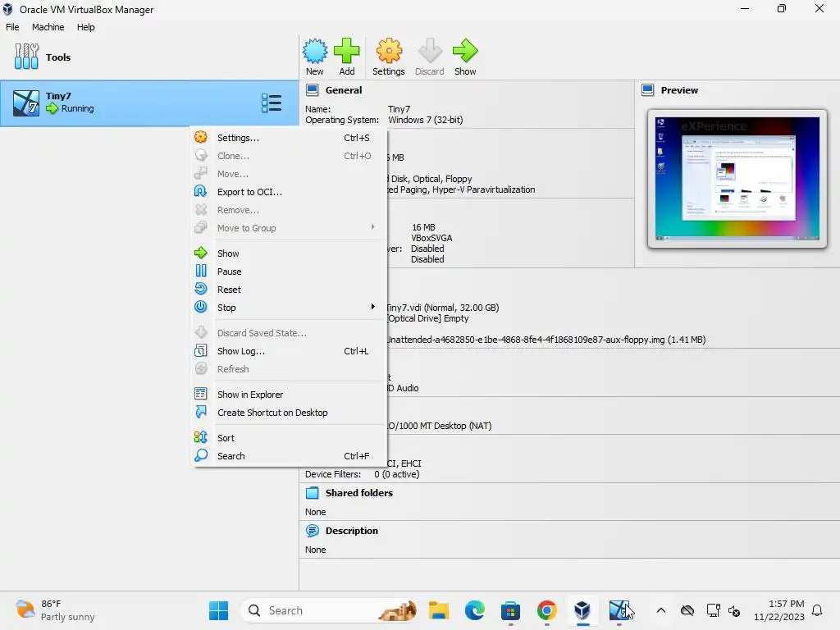
Task: Click the Shared folders folder icon
Action: coord(313,493)
